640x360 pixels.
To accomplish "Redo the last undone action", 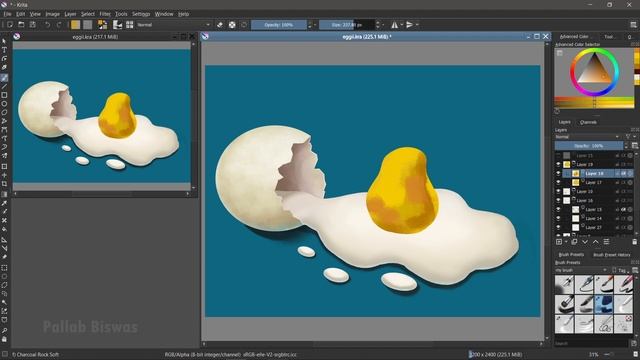I will (x=59, y=25).
